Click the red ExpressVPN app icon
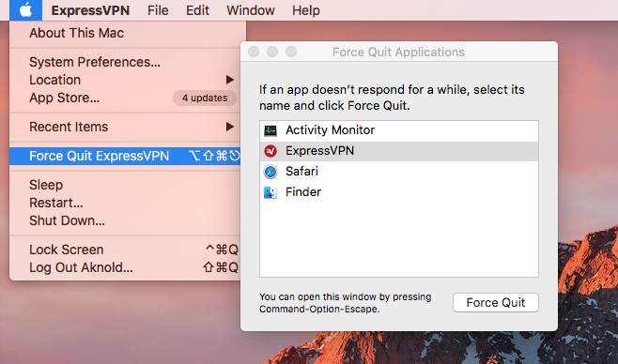This screenshot has width=618, height=364. click(270, 151)
